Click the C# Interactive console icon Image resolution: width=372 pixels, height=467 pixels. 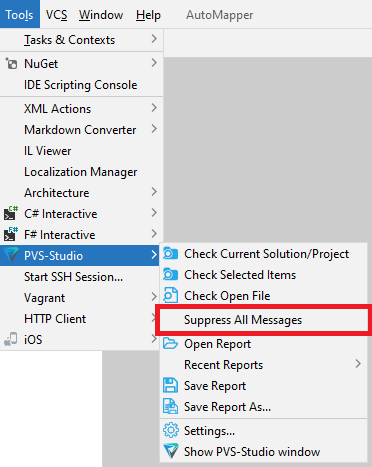[11, 213]
